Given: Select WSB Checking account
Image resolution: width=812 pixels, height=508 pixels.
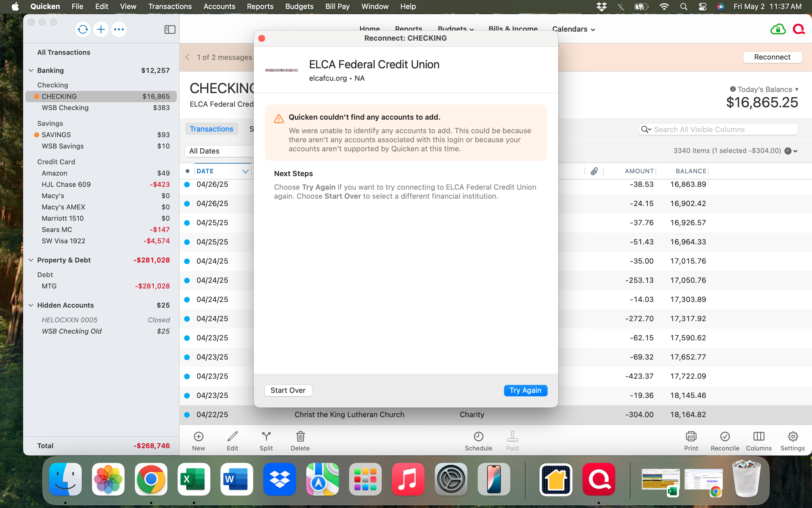Looking at the screenshot, I should (101, 108).
